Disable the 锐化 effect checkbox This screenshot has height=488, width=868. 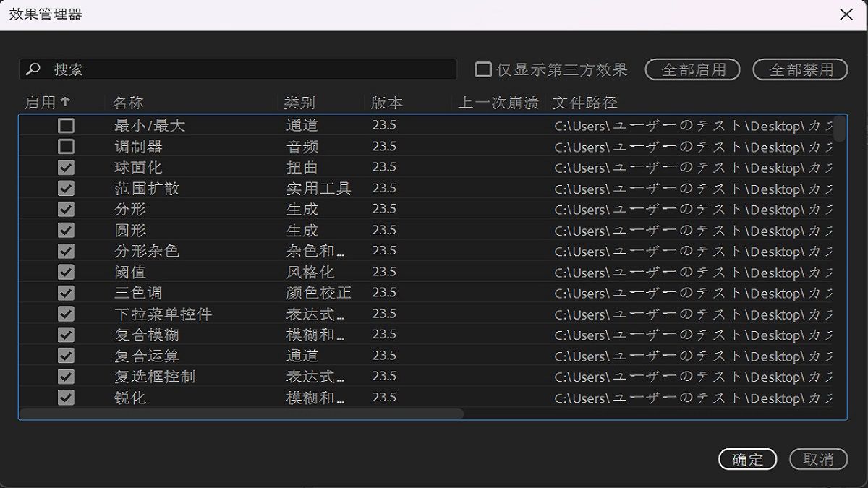coord(65,398)
